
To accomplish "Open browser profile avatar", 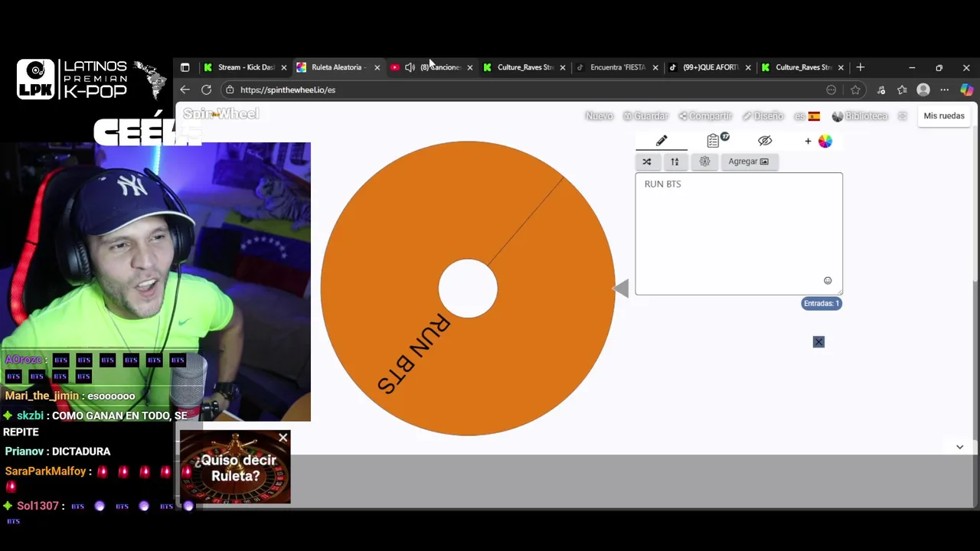I will [x=923, y=90].
